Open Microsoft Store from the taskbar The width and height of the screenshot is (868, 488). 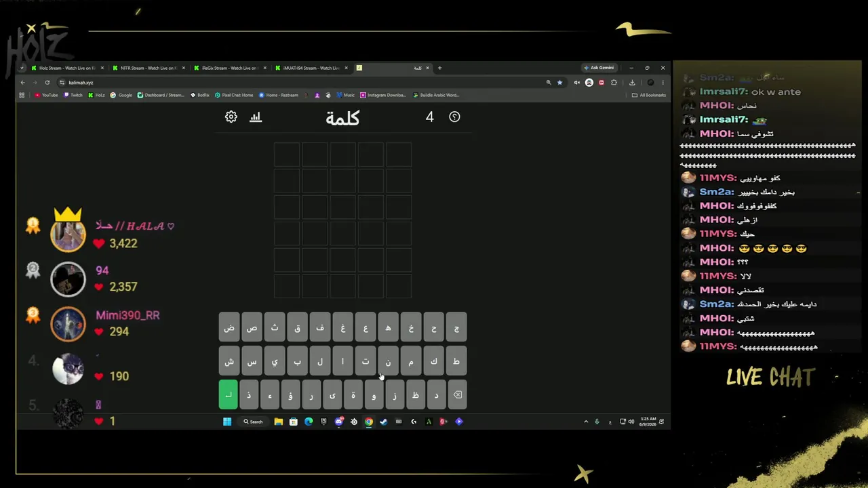pyautogui.click(x=293, y=422)
